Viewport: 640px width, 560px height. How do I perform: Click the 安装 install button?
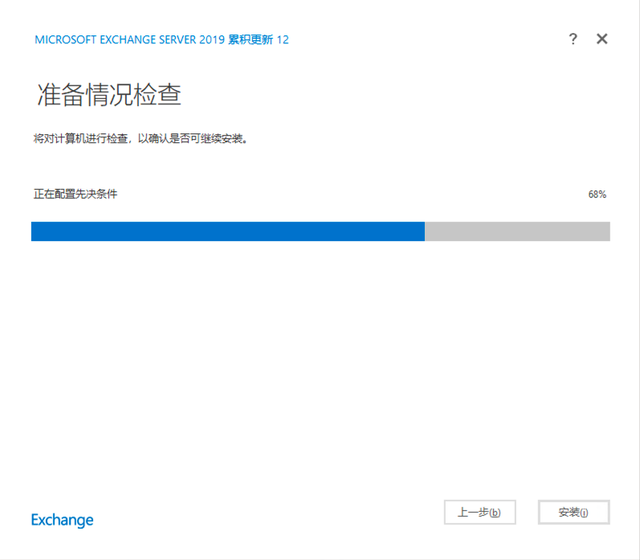(573, 512)
